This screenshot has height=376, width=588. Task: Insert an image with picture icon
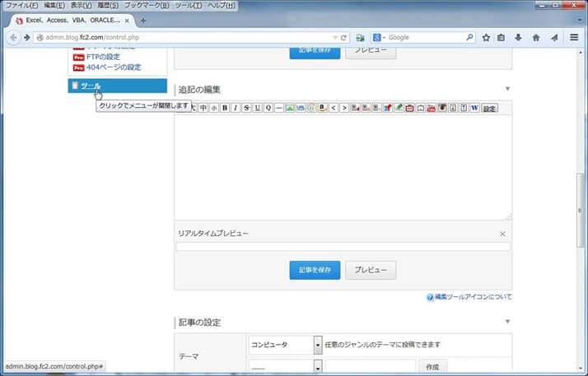point(290,108)
